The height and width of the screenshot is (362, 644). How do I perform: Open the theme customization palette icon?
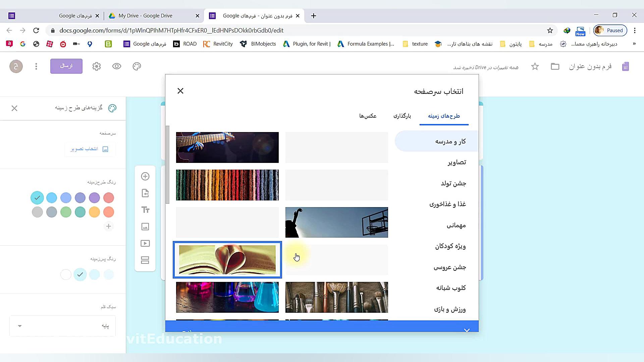(x=137, y=66)
